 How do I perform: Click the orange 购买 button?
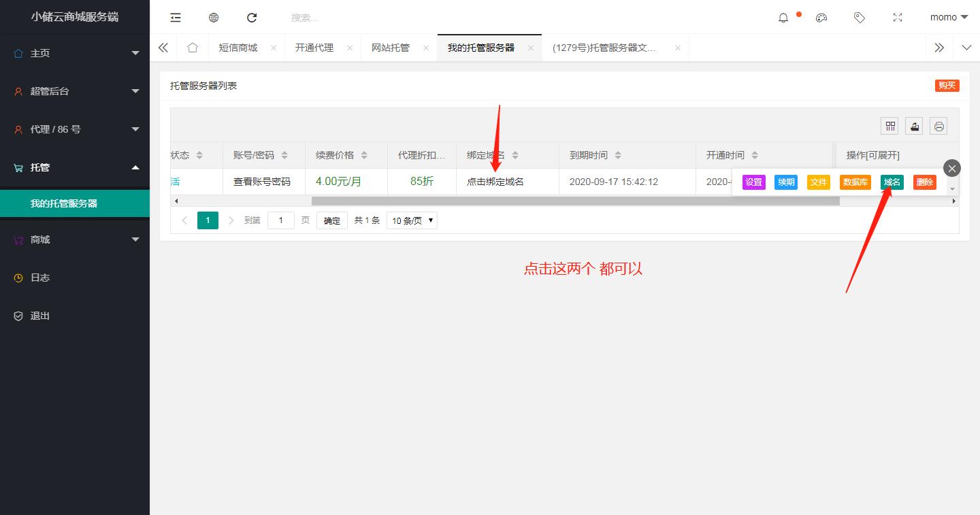pos(947,86)
